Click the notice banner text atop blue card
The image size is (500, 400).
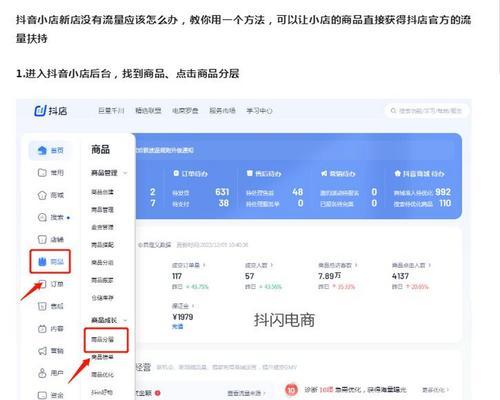pos(164,150)
